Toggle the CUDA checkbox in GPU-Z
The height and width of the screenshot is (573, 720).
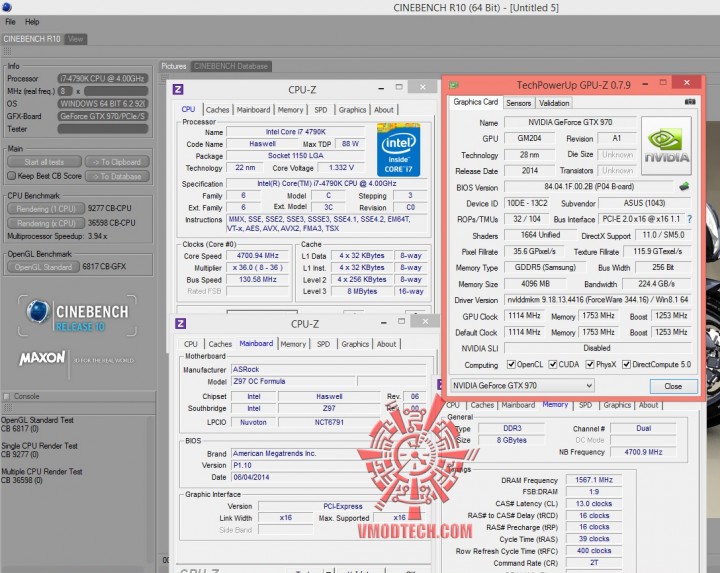(x=553, y=364)
